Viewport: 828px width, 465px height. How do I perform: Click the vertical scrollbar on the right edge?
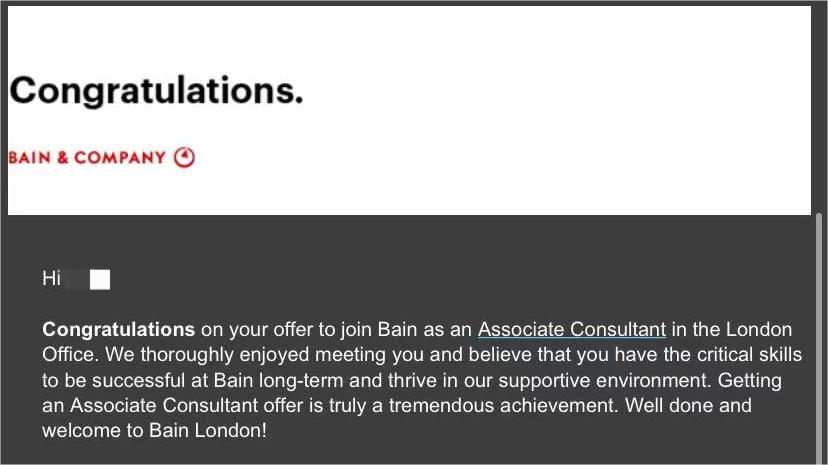point(819,338)
